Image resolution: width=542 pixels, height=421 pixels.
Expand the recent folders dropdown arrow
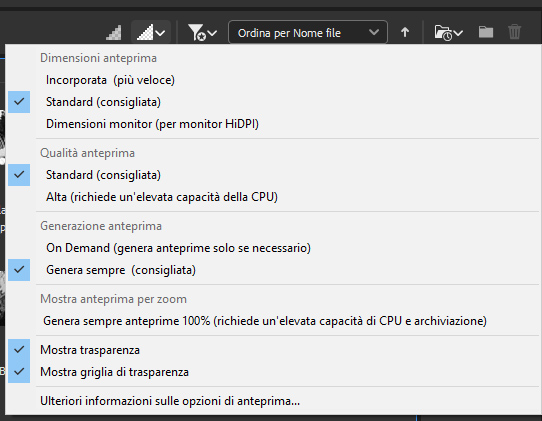pyautogui.click(x=458, y=34)
